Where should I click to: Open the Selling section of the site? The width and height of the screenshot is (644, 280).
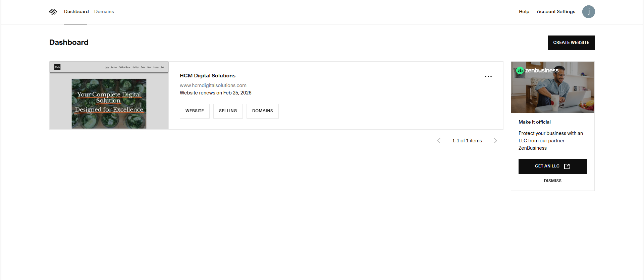(228, 111)
